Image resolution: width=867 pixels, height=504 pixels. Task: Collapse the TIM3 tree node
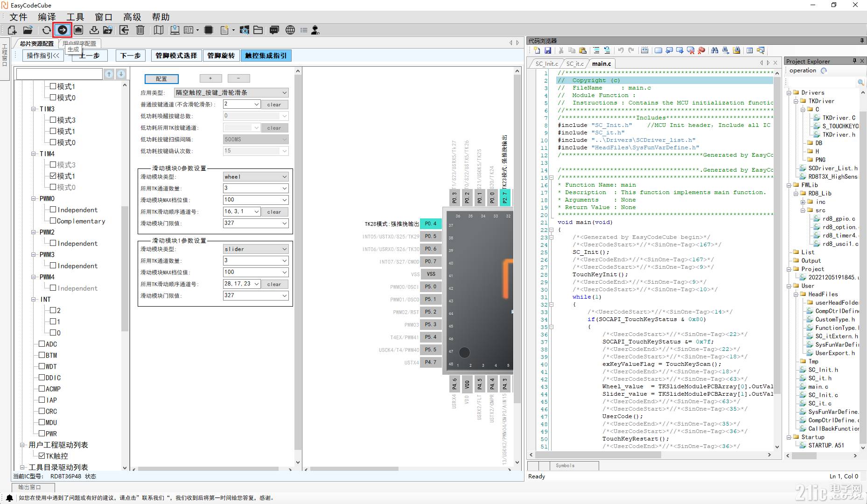point(34,109)
